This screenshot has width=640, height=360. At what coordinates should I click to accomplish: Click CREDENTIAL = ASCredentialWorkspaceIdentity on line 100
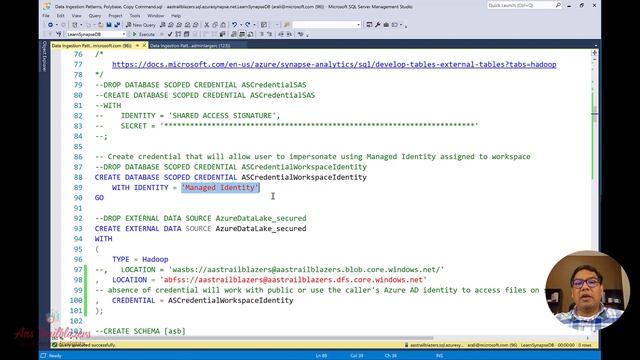(x=202, y=300)
